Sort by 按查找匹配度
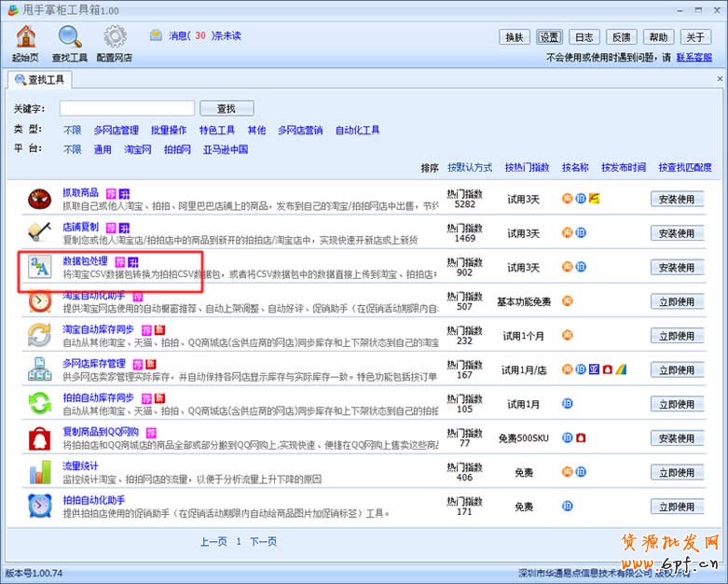The width and height of the screenshot is (728, 584). point(685,167)
